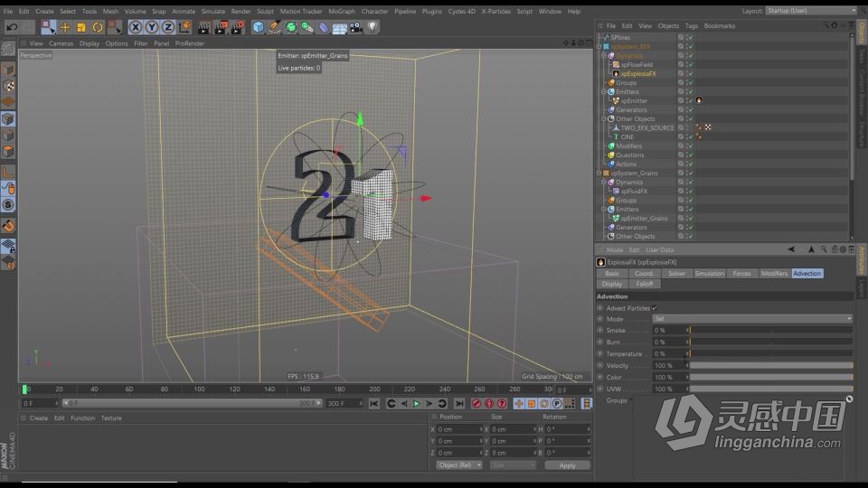This screenshot has width=868, height=488.
Task: Add a Floor environment object
Action: pos(340,27)
